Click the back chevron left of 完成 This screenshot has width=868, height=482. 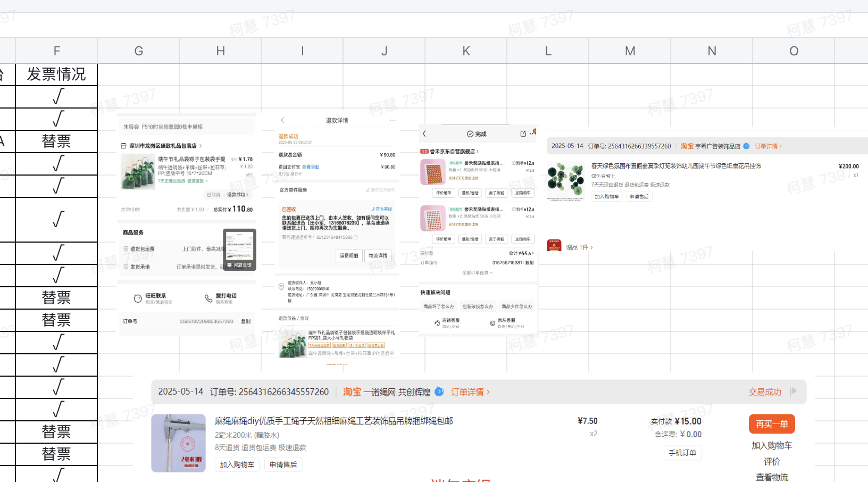point(424,134)
